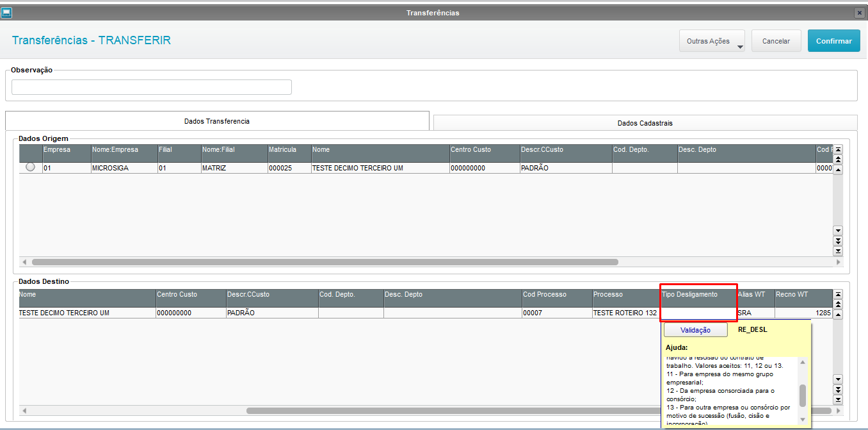The height and width of the screenshot is (430, 868).
Task: Click the Confirmar button
Action: [x=833, y=41]
